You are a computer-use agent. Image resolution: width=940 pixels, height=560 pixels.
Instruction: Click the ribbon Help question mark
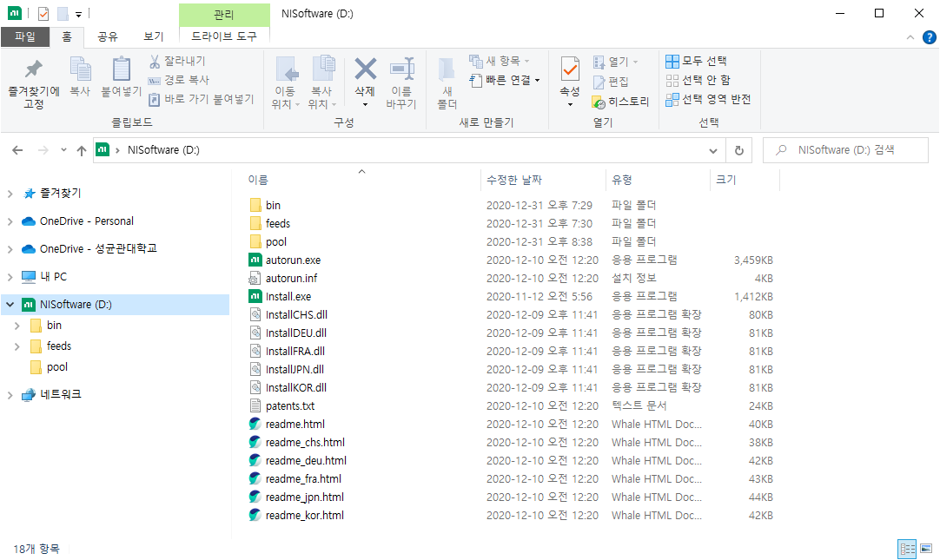[930, 37]
